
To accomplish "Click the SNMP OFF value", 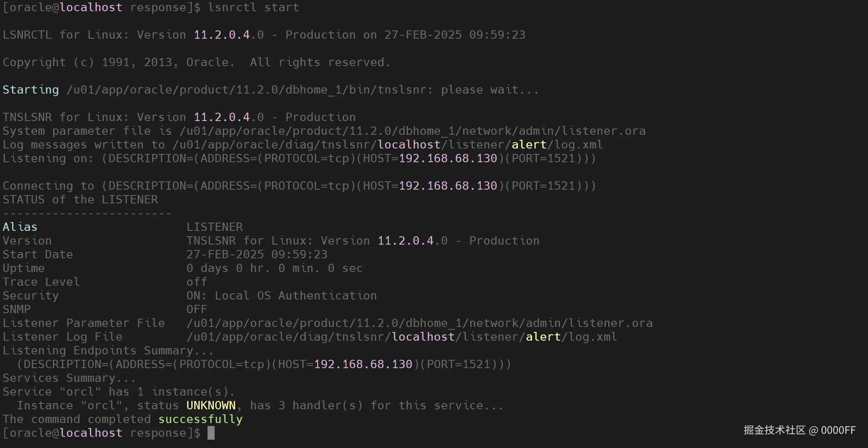I will click(197, 309).
